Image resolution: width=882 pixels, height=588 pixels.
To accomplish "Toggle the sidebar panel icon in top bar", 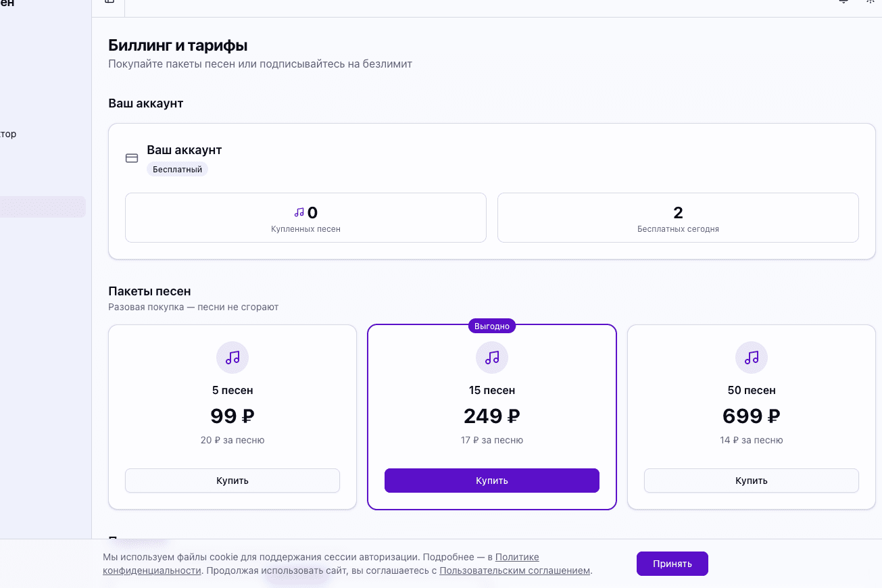I will pos(109,2).
